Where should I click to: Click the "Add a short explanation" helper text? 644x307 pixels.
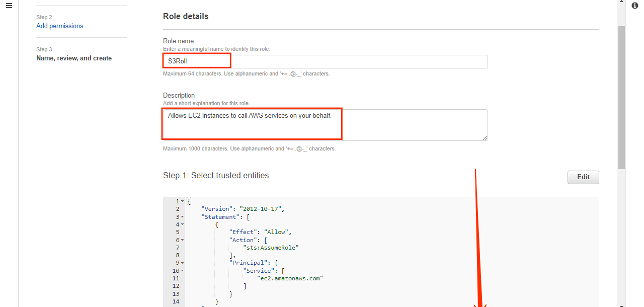[206, 103]
